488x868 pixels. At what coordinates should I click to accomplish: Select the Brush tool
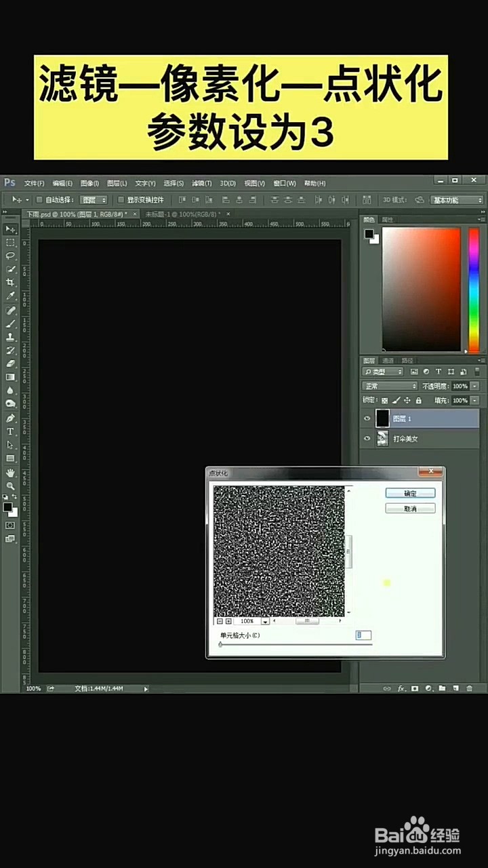[x=10, y=323]
